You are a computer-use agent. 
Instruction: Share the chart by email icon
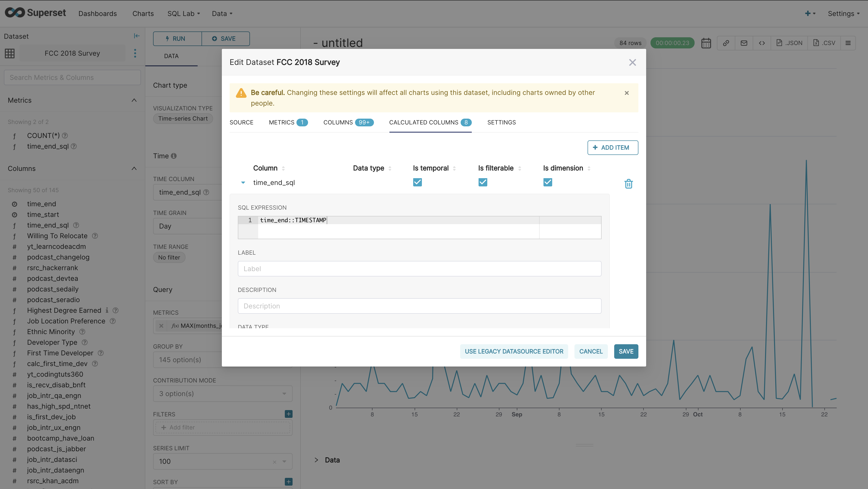[744, 43]
